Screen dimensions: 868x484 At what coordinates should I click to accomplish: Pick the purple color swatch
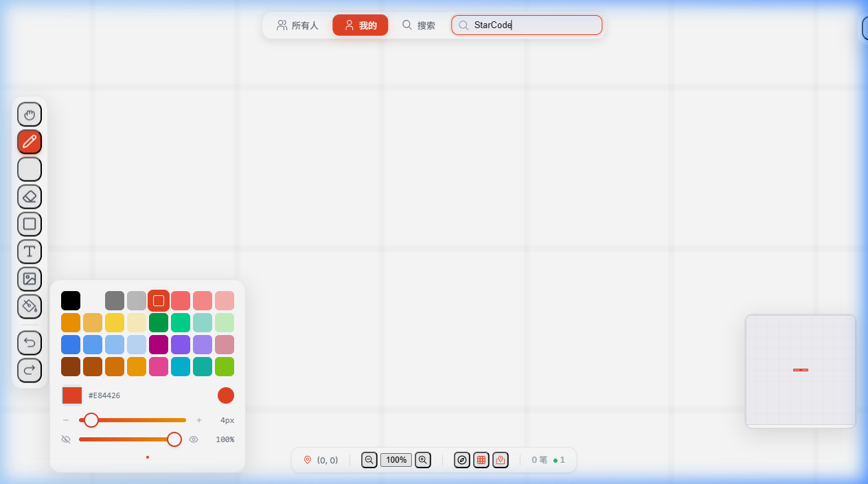(x=181, y=345)
